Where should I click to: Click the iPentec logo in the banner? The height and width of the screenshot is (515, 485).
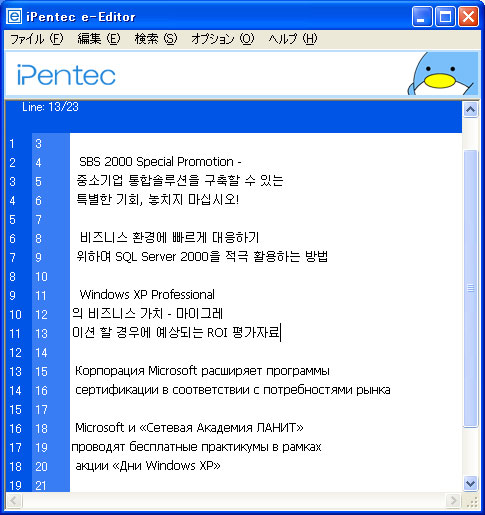point(66,75)
